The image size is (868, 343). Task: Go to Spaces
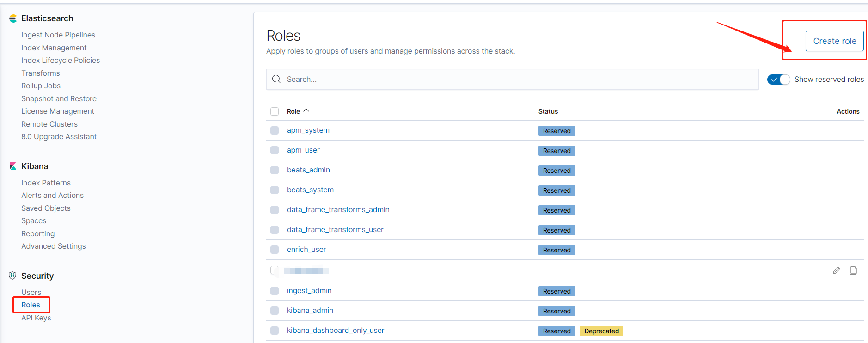[34, 220]
